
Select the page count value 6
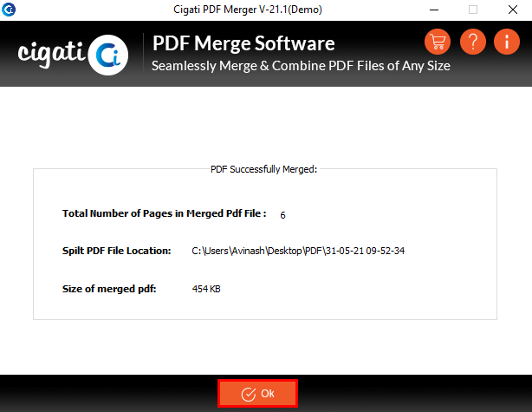[x=282, y=215]
